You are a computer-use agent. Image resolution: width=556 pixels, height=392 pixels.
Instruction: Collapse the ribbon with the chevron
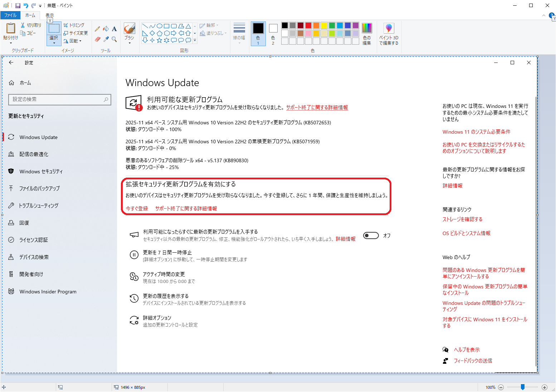[544, 15]
